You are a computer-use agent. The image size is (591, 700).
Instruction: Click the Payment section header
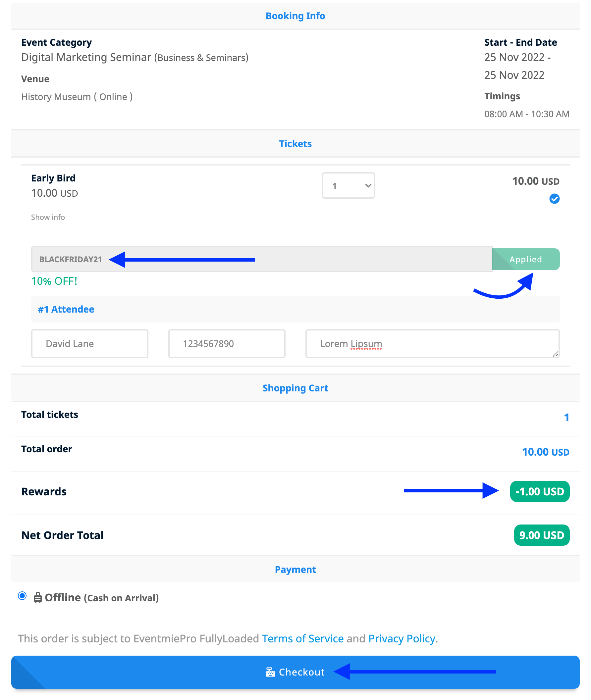295,570
